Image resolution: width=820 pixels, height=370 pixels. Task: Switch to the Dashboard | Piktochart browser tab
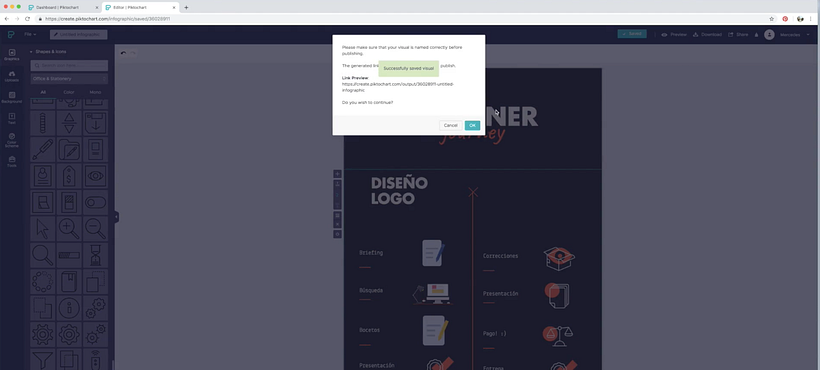click(x=63, y=7)
